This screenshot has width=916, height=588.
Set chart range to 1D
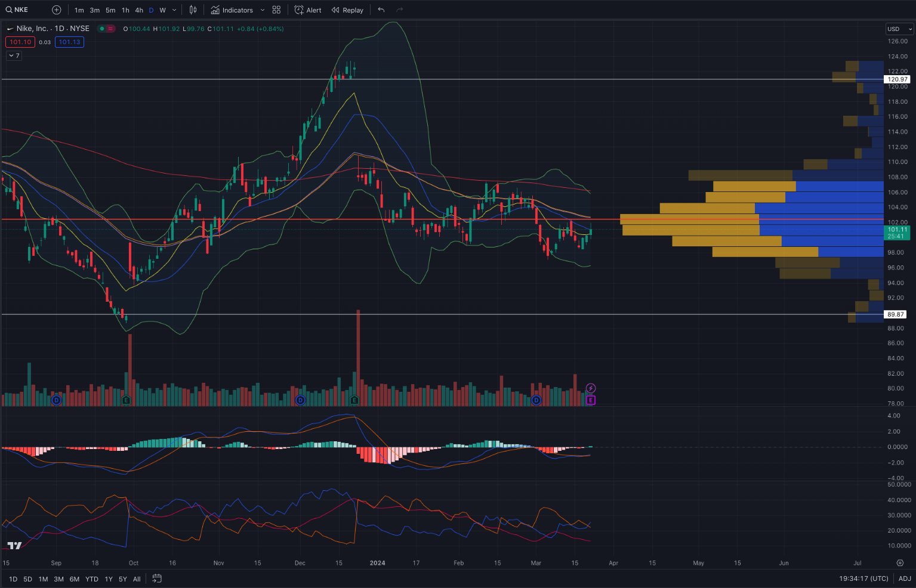click(x=13, y=579)
